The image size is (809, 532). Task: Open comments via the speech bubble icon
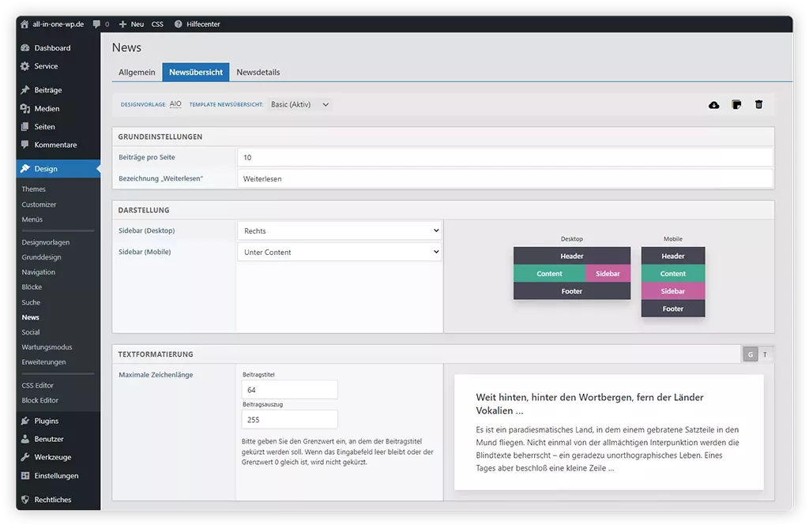coord(96,24)
